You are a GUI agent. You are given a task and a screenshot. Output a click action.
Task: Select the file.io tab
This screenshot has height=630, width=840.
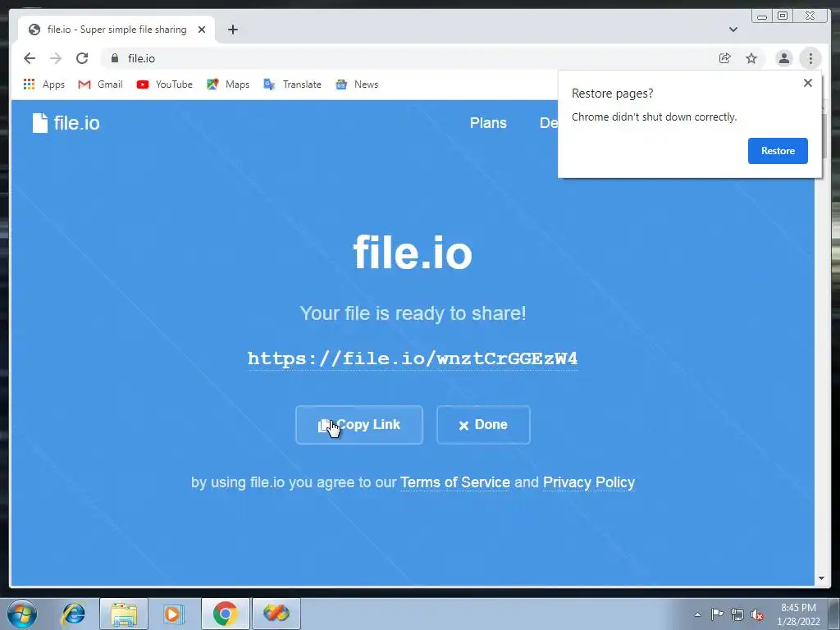pos(116,30)
